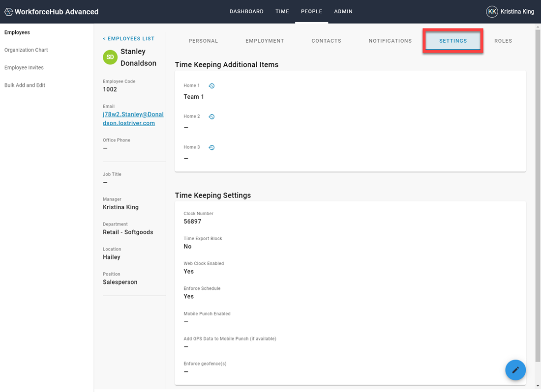Open the KK user avatar
541x392 pixels.
pyautogui.click(x=492, y=12)
